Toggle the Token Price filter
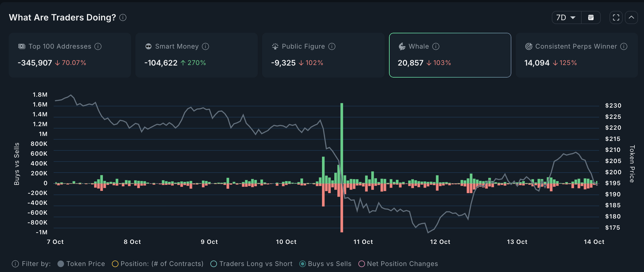Screen dimensions: 644x272 [61, 264]
